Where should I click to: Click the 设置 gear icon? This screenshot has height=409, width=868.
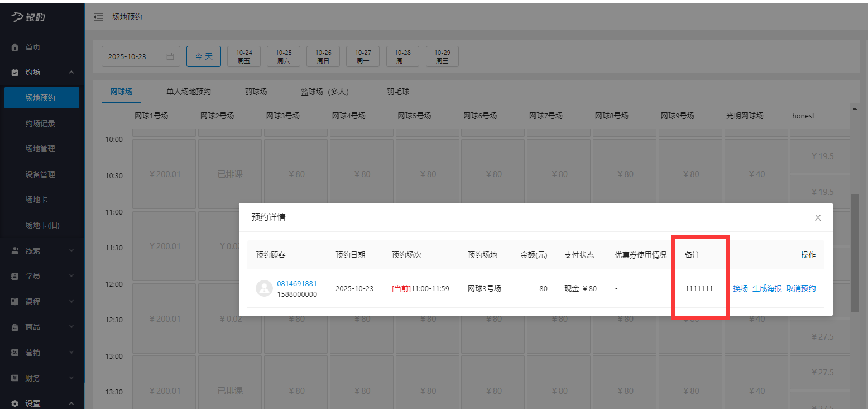click(x=13, y=402)
